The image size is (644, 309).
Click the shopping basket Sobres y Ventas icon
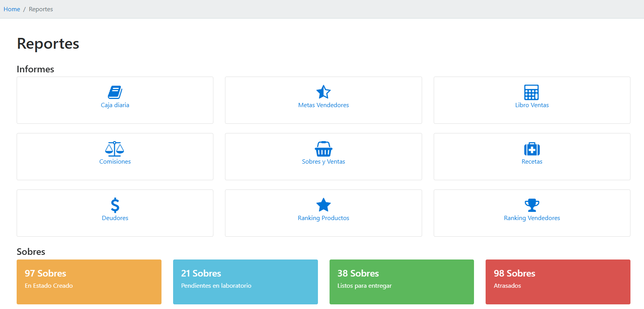pos(323,149)
